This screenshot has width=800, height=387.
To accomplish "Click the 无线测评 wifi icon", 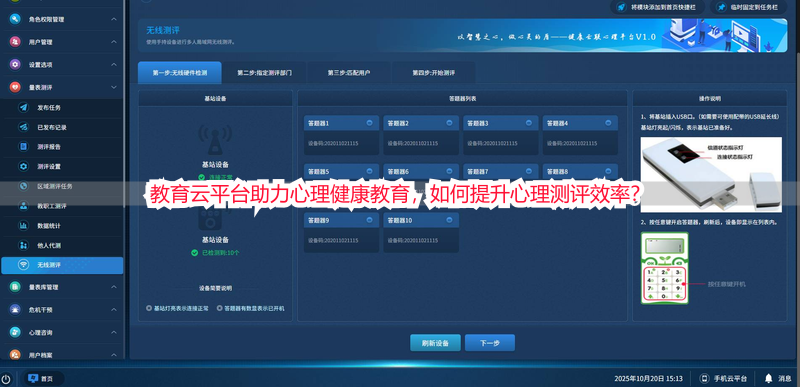I will click(x=23, y=265).
